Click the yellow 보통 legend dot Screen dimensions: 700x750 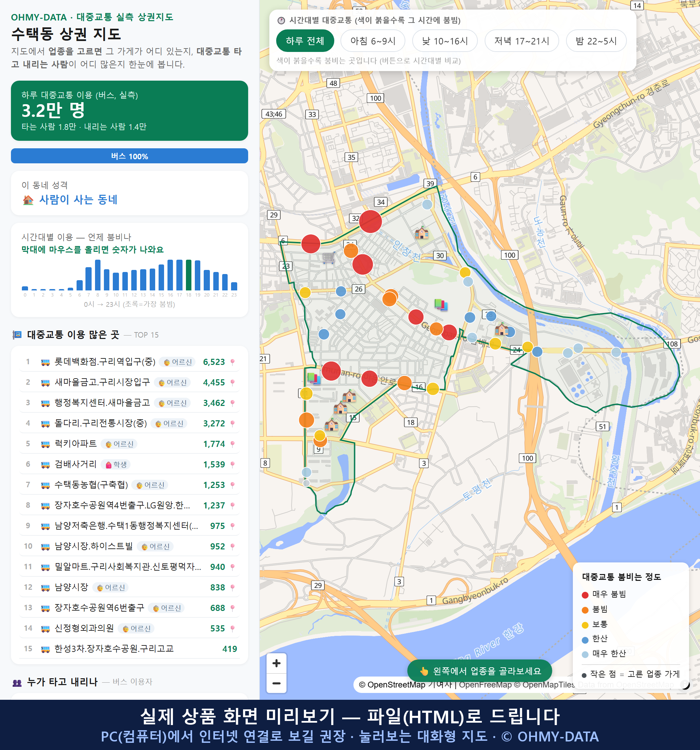[585, 625]
